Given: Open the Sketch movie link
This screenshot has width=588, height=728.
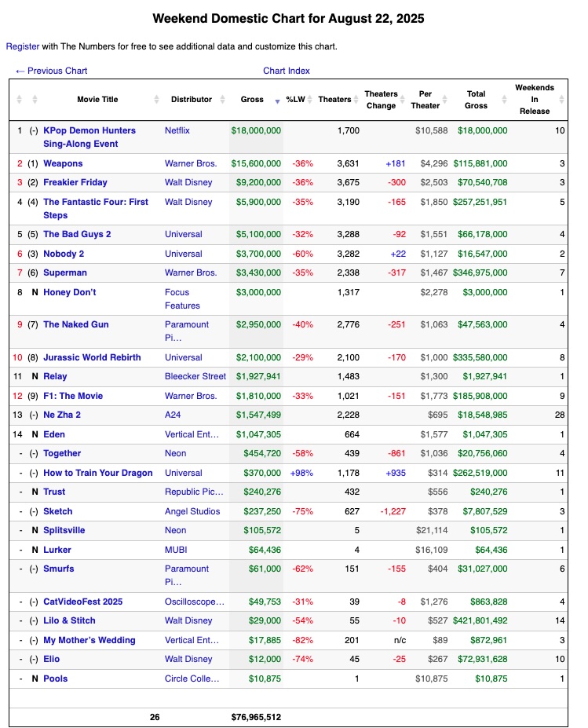Looking at the screenshot, I should [57, 511].
